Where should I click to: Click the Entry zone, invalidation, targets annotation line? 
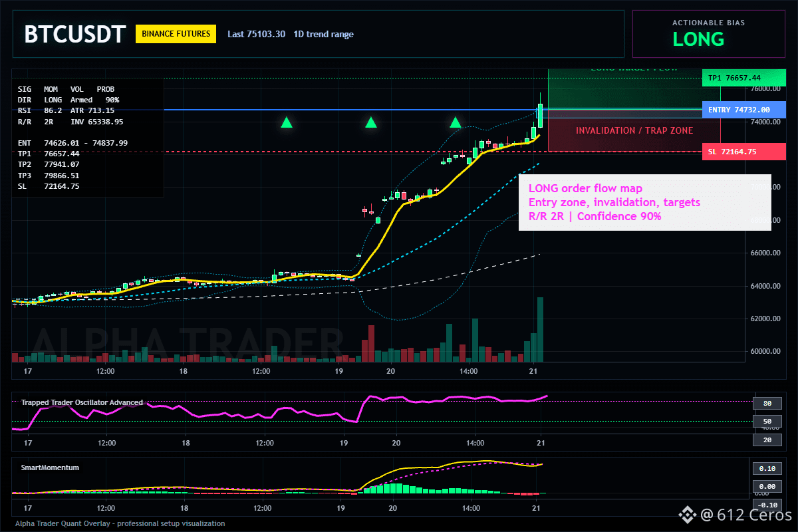614,202
